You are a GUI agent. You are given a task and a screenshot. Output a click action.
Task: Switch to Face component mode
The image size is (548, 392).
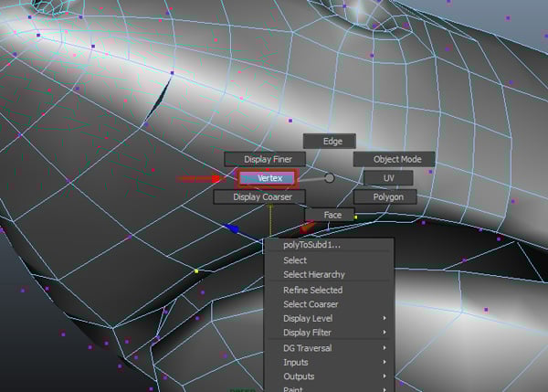tap(332, 215)
